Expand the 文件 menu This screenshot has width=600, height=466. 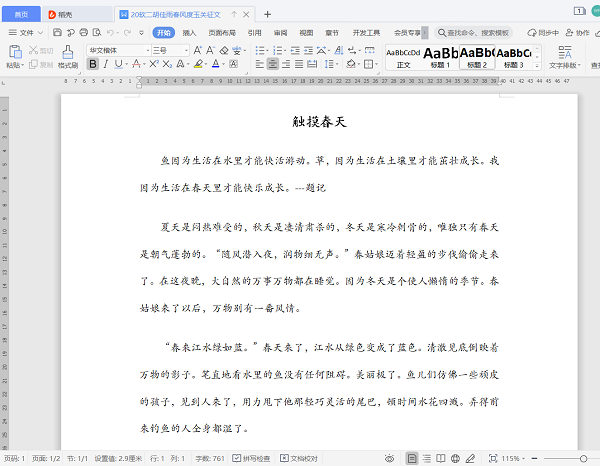26,32
